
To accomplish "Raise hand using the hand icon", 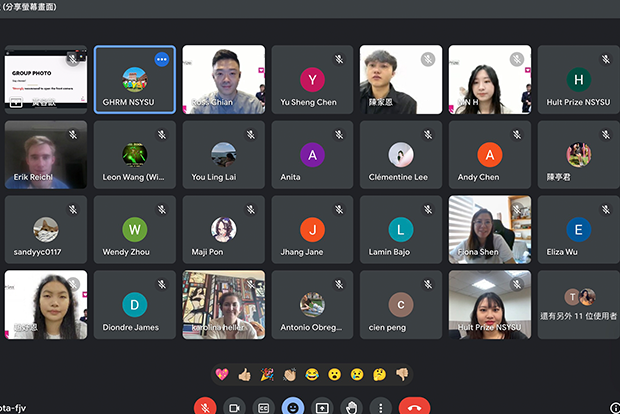I will [x=351, y=407].
